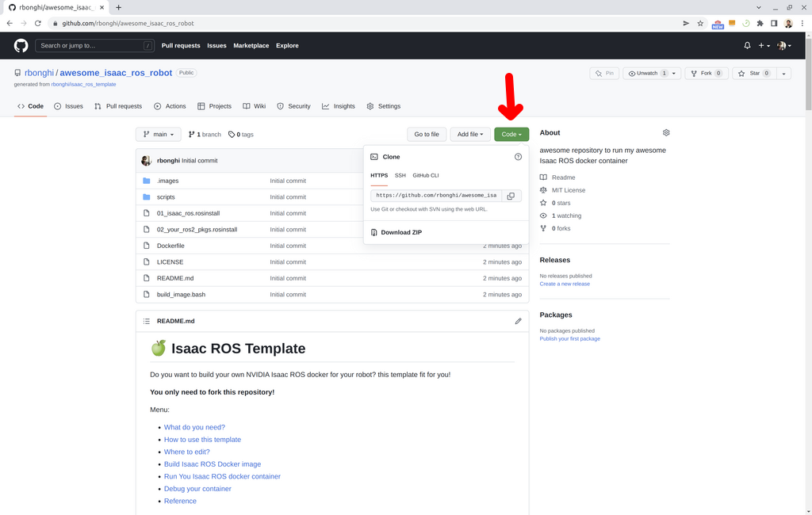Click the GitHub Octocat logo

point(21,45)
